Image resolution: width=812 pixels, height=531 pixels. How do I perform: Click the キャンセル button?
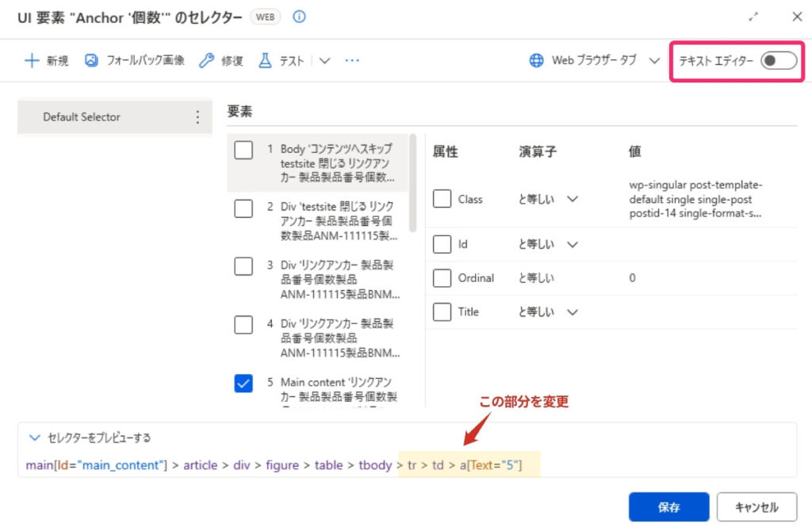coord(756,507)
